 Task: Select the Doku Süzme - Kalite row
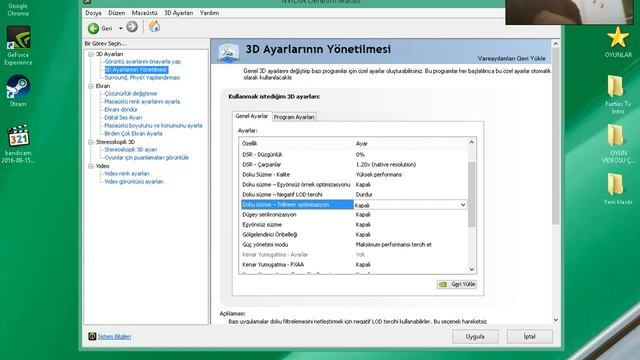pyautogui.click(x=353, y=175)
